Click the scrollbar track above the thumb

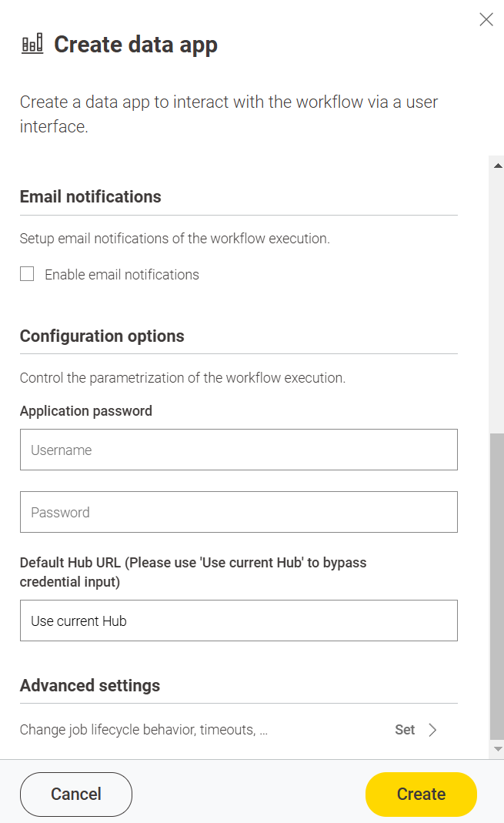coord(497,300)
